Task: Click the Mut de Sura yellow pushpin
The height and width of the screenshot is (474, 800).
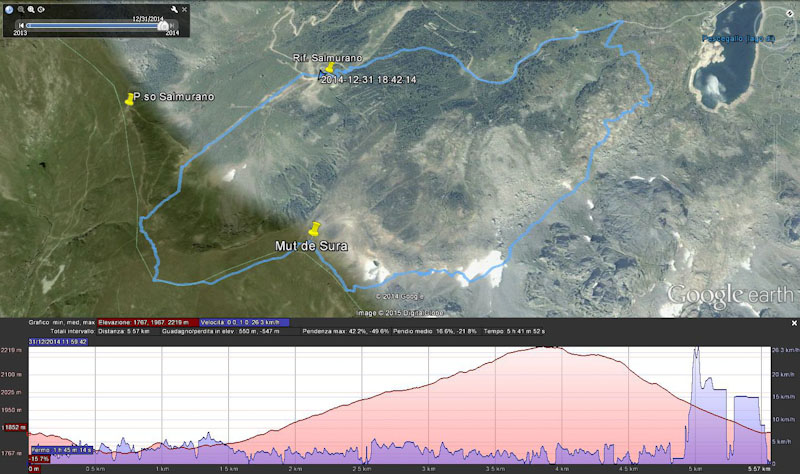Action: 315,229
